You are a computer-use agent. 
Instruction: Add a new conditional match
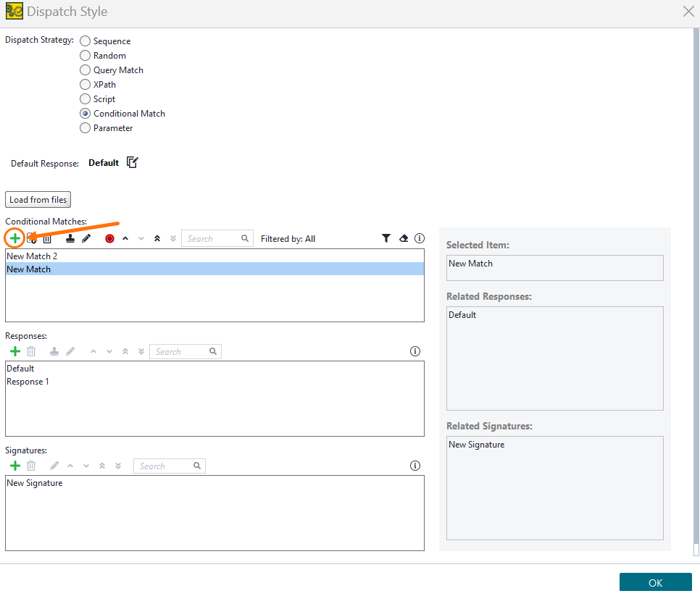point(14,238)
